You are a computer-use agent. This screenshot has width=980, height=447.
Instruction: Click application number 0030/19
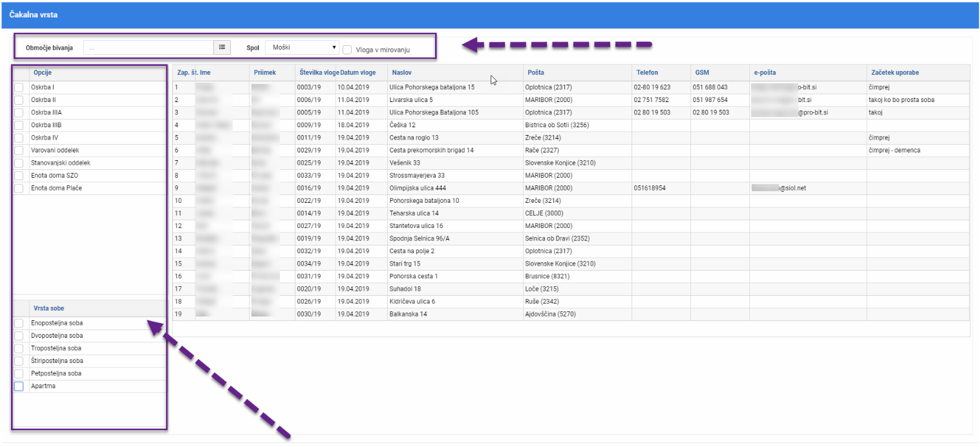click(308, 314)
